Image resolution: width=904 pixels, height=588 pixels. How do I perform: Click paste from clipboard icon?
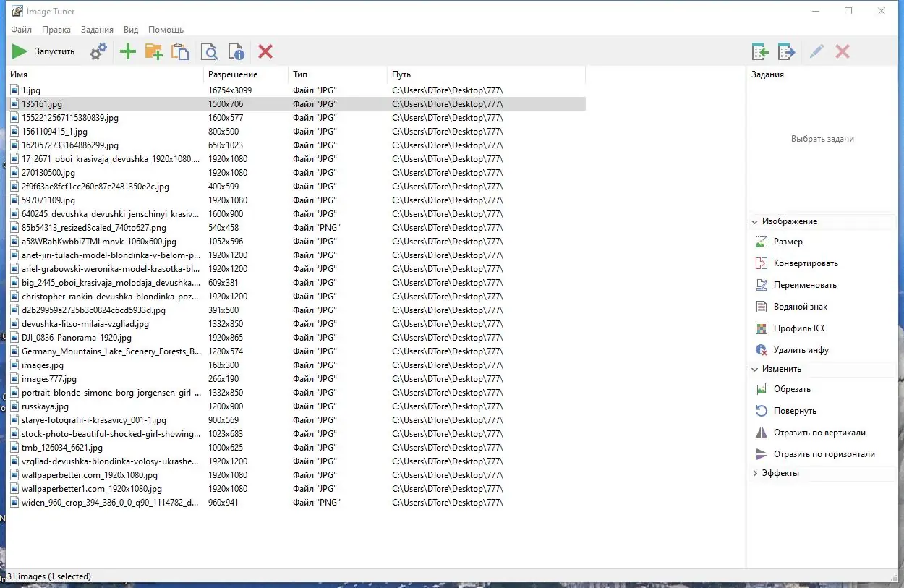pos(179,51)
